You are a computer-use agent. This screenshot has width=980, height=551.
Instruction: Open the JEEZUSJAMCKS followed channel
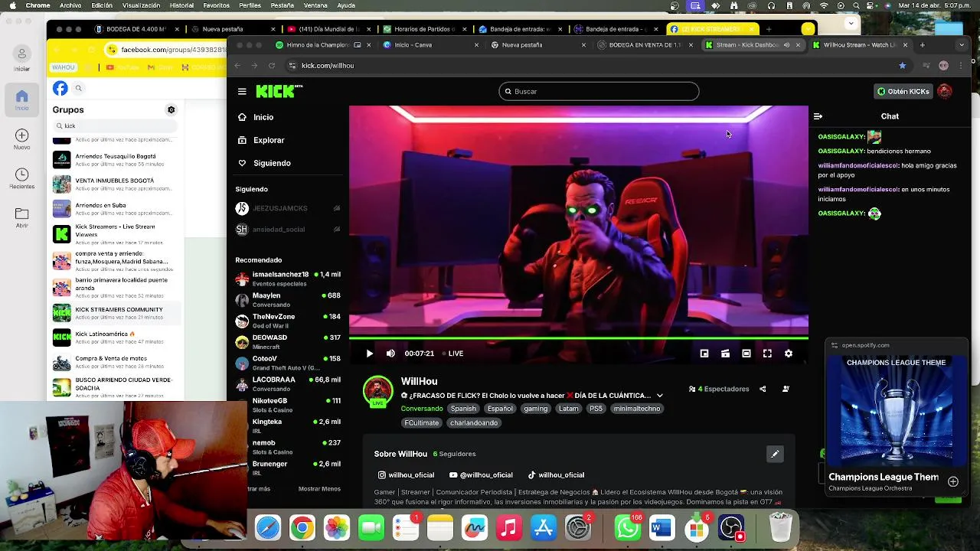pos(288,208)
